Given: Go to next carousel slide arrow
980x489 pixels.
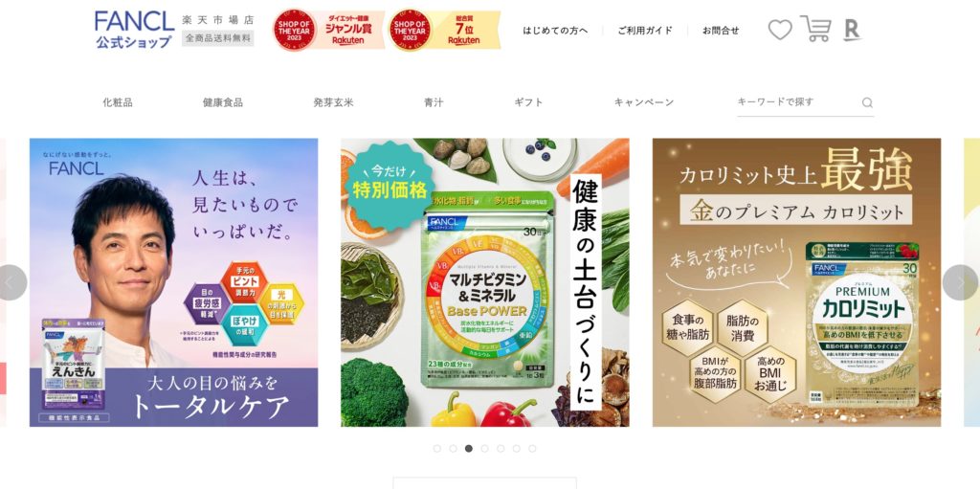Looking at the screenshot, I should click(x=961, y=282).
